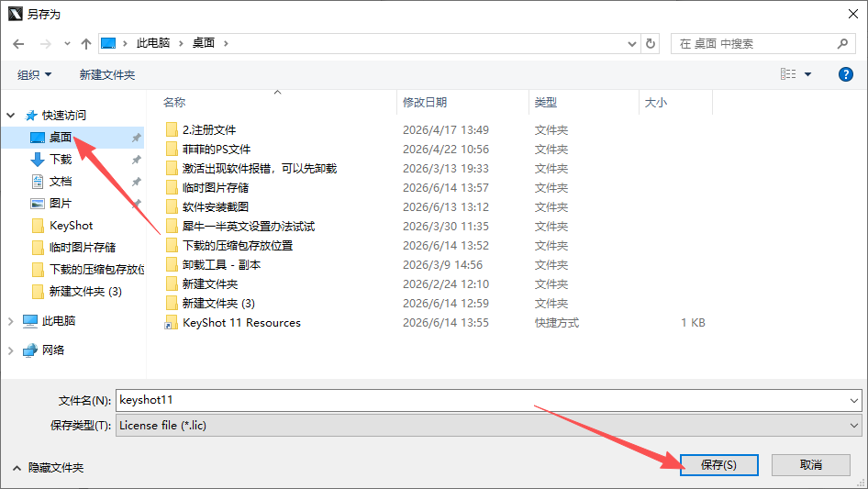Select 新建文件夹 (3) in file list
The width and height of the screenshot is (868, 489).
218,304
